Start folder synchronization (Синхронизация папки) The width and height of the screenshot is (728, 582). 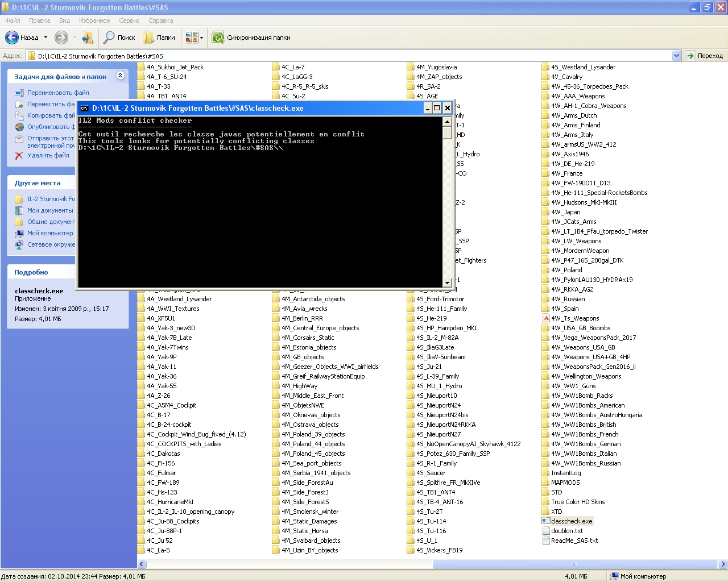251,38
